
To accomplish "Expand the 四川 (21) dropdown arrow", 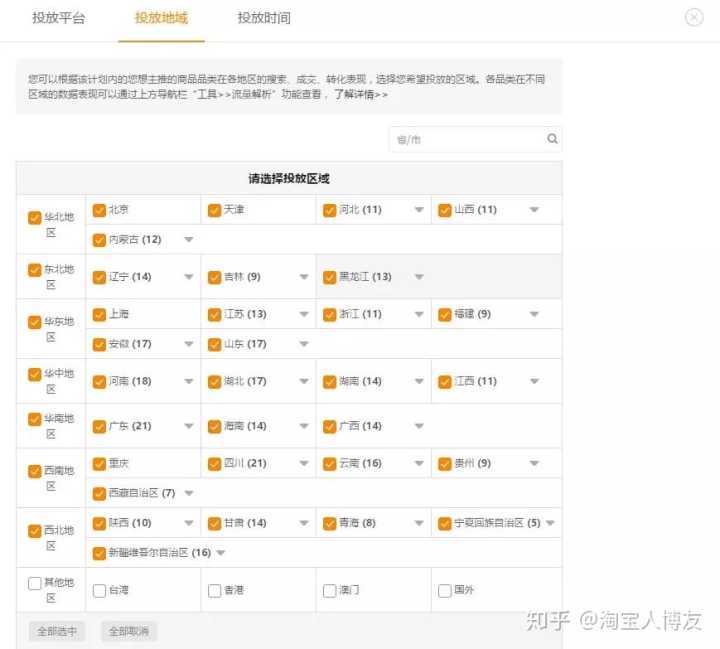I will pyautogui.click(x=304, y=464).
